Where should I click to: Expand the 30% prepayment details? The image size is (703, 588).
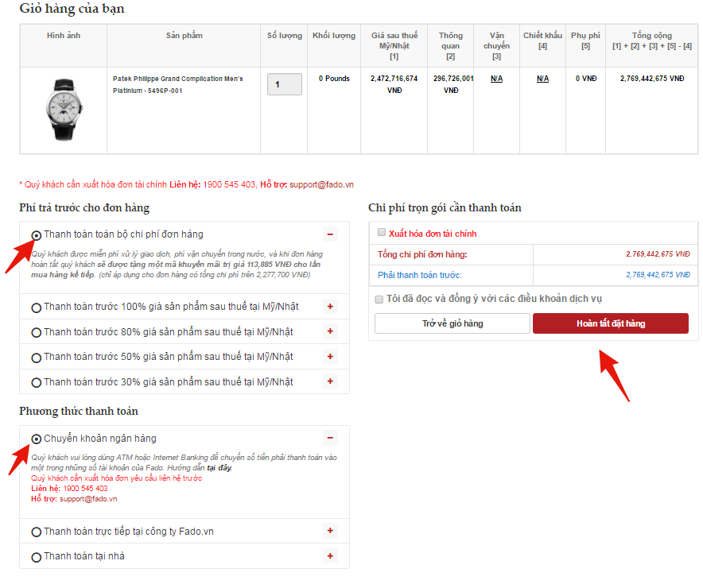click(x=330, y=381)
